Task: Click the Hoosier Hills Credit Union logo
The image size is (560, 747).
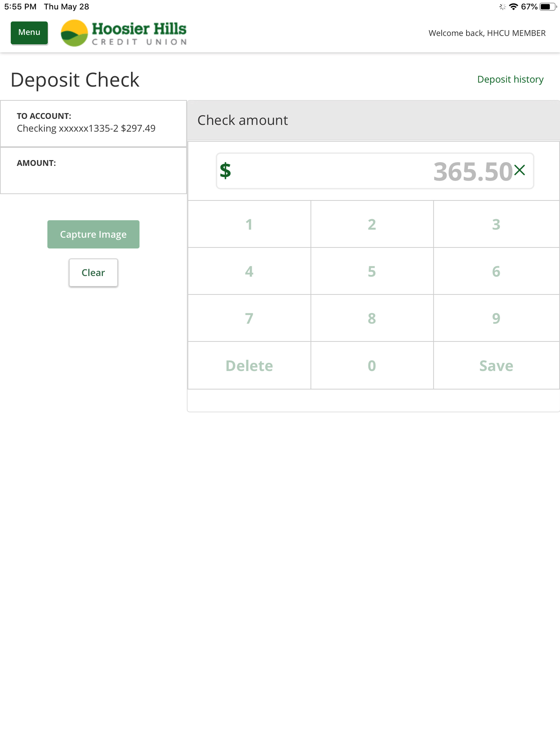Action: coord(124,33)
